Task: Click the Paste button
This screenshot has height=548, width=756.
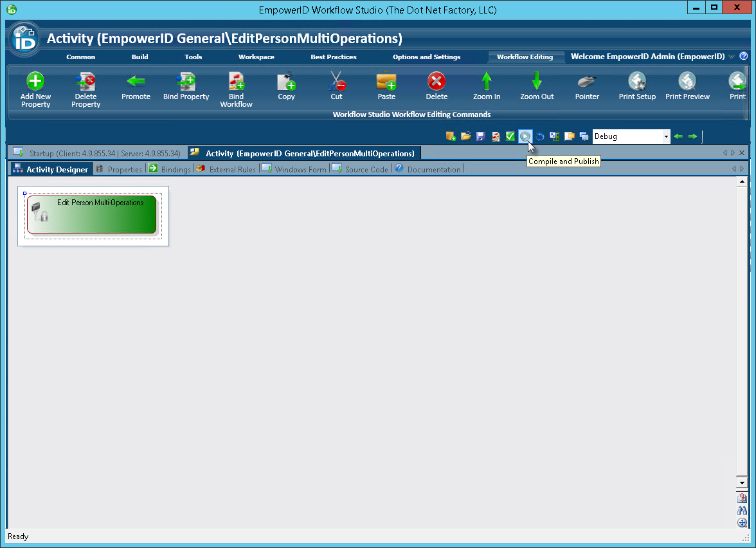Action: coord(386,87)
